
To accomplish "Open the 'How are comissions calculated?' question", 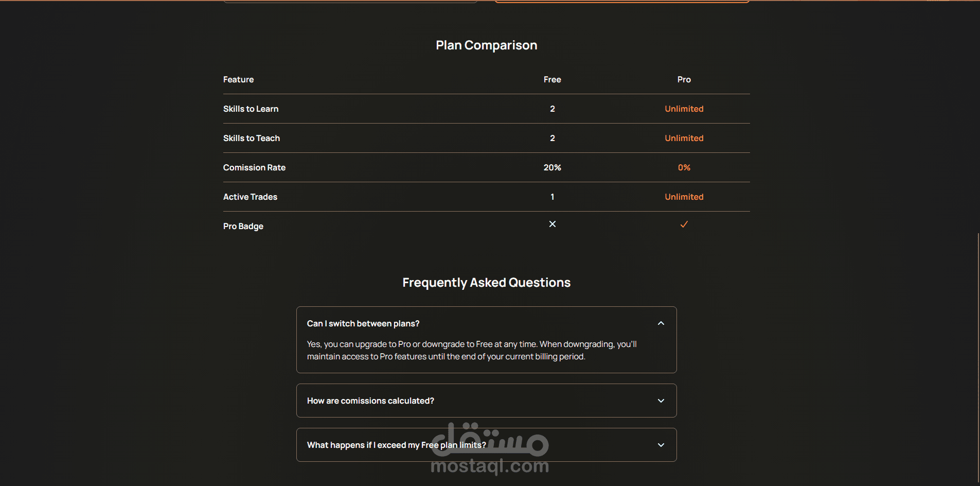I will pyautogui.click(x=370, y=401).
